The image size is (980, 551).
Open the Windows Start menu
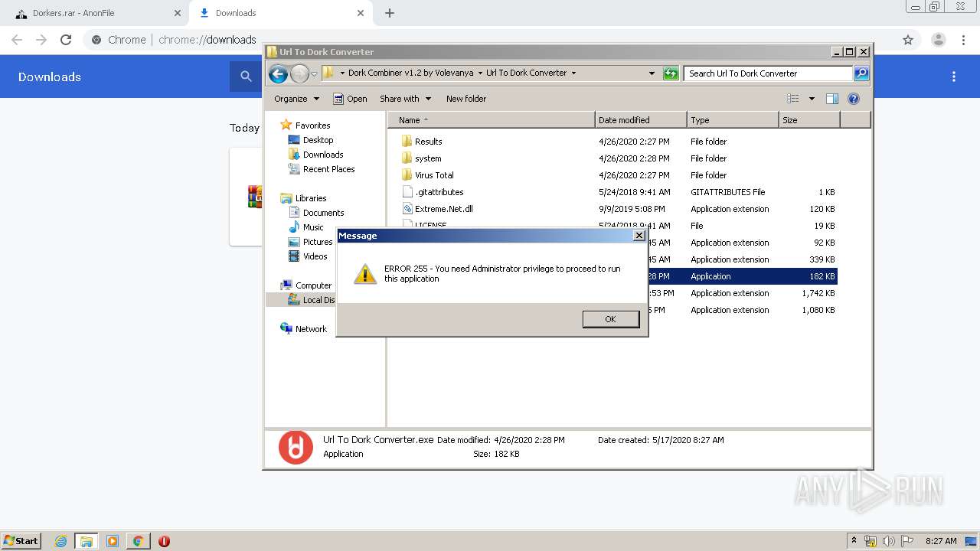pyautogui.click(x=21, y=540)
